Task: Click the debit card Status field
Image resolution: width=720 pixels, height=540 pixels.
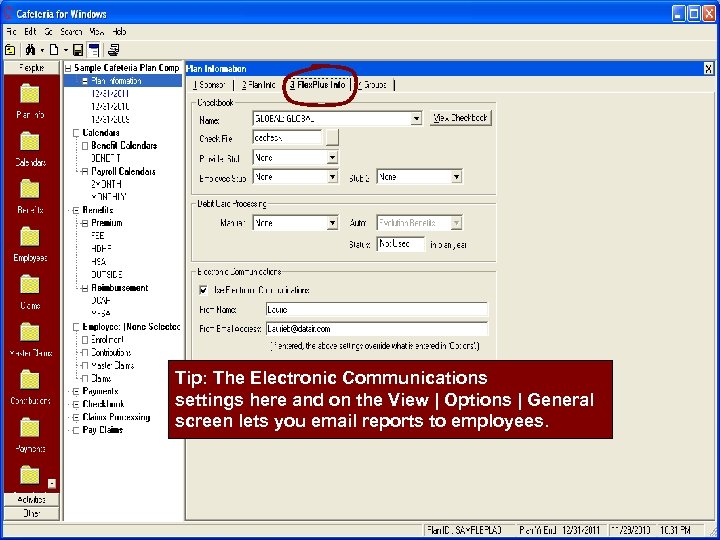Action: pos(400,244)
